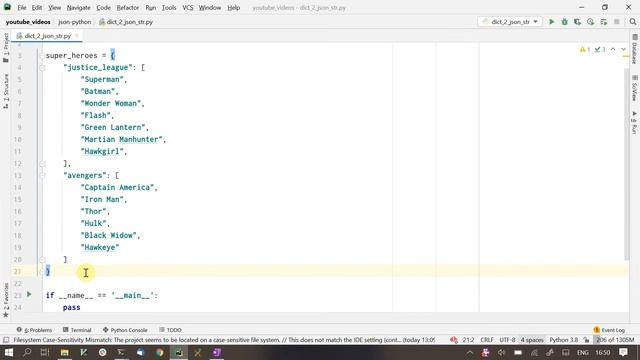Toggle tool window bars icon in status bar
The image size is (640, 360).
[6, 340]
